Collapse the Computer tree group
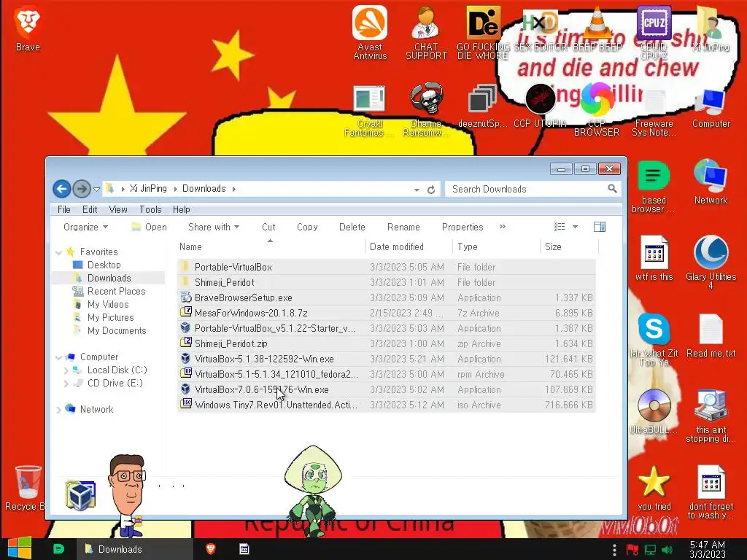Viewport: 747px width, 560px height. coord(58,357)
